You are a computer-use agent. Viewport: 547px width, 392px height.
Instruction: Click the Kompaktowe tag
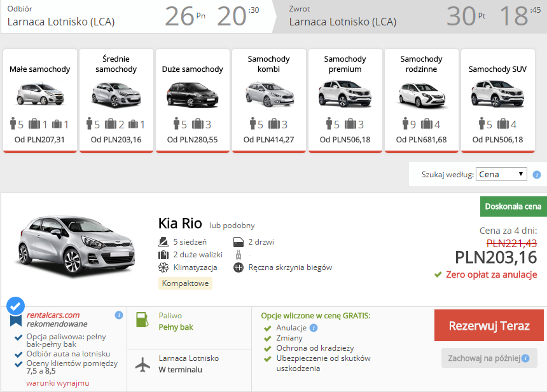[185, 283]
